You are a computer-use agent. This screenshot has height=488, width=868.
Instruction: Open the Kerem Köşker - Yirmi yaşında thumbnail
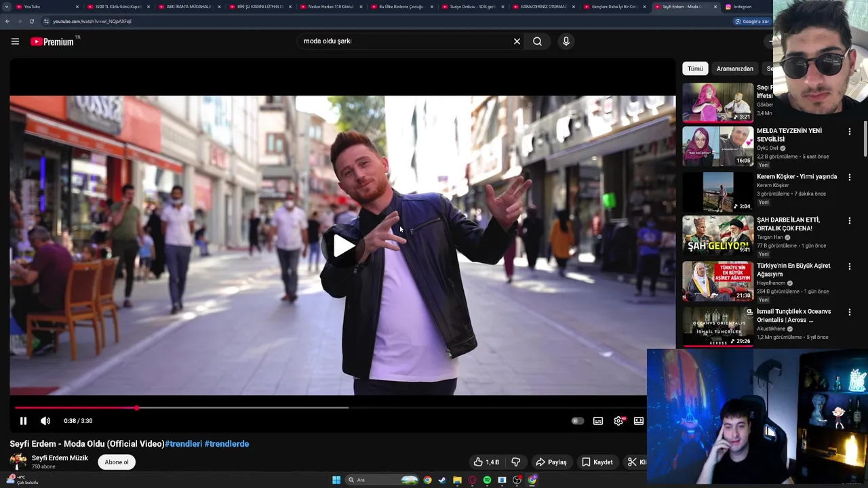point(717,192)
